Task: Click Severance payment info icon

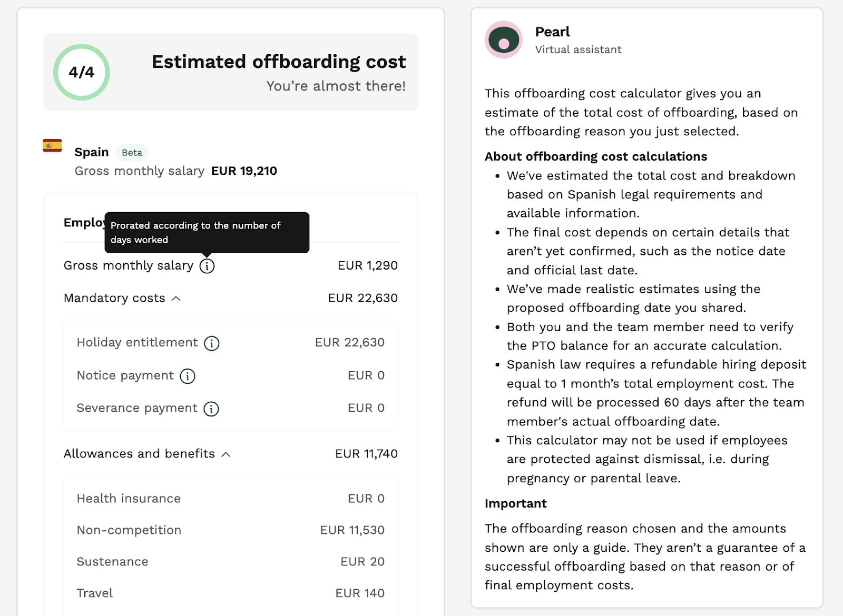Action: pyautogui.click(x=211, y=409)
